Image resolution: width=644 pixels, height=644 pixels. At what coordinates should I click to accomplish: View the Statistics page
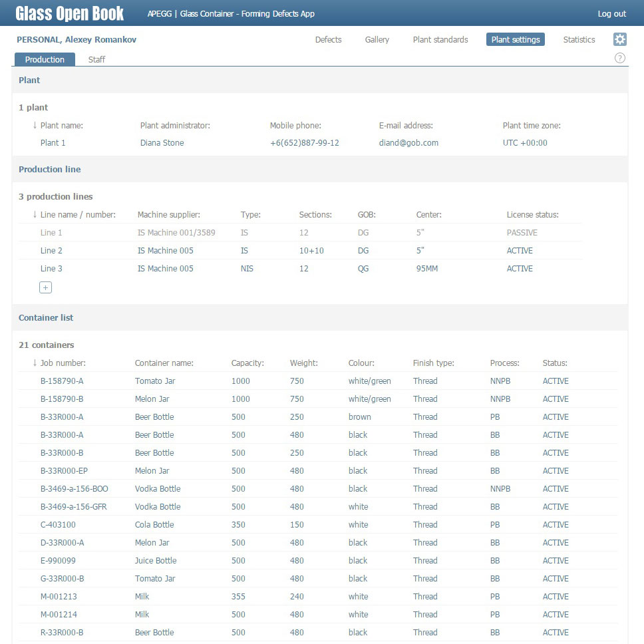[579, 40]
